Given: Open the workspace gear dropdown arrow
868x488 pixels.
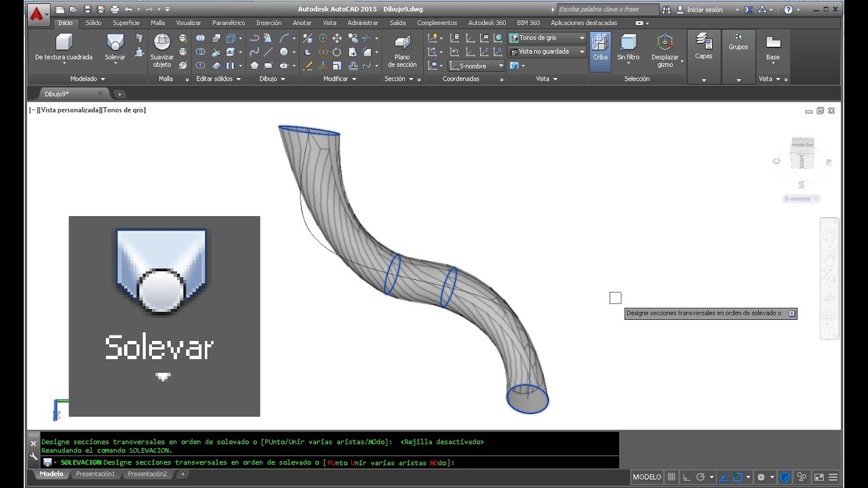Looking at the screenshot, I should point(772,477).
